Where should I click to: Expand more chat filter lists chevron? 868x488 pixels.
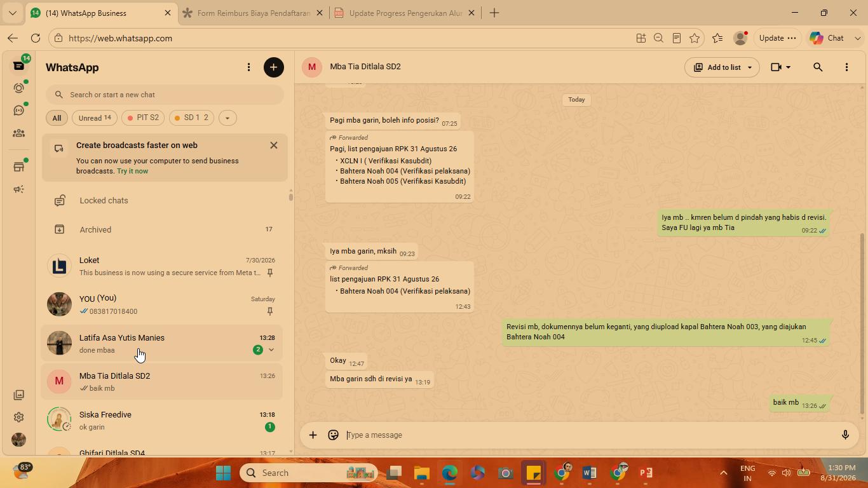pyautogui.click(x=227, y=118)
